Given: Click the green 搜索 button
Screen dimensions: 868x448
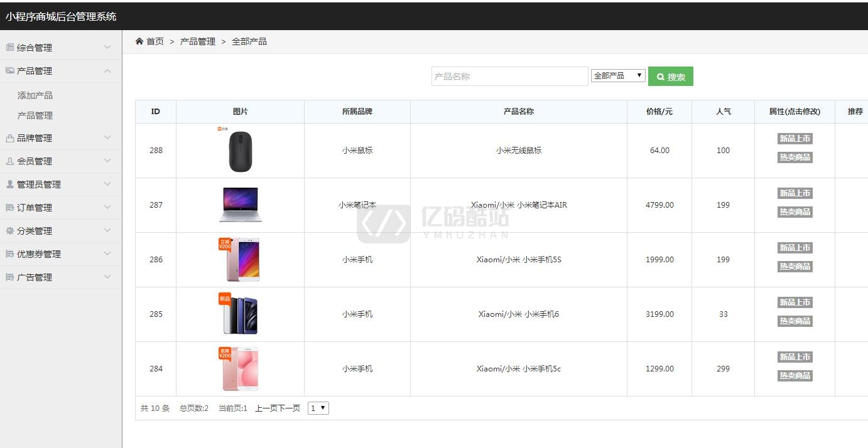Looking at the screenshot, I should (x=671, y=77).
